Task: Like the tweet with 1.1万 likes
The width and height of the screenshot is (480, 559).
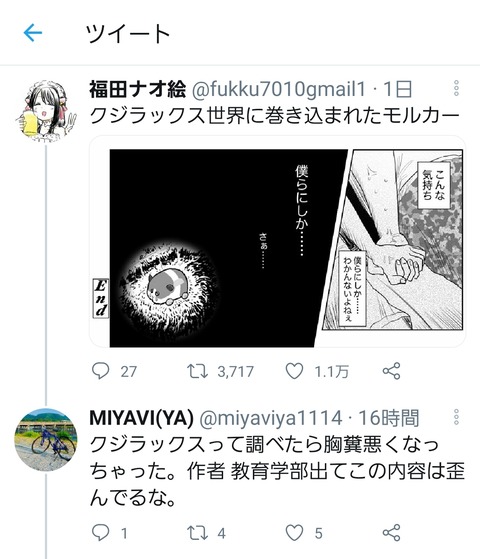Action: pos(295,371)
